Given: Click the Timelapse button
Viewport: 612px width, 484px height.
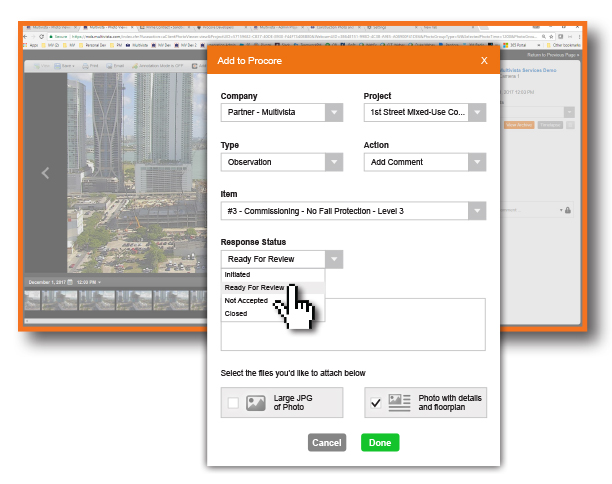Looking at the screenshot, I should coord(550,125).
